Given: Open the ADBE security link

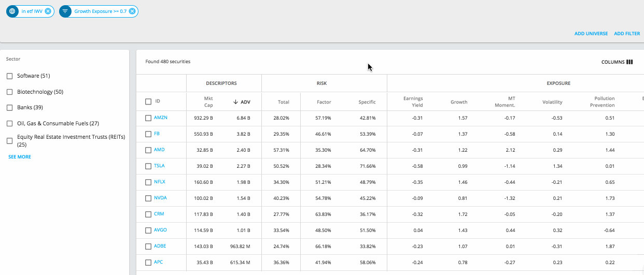Looking at the screenshot, I should coord(160,246).
